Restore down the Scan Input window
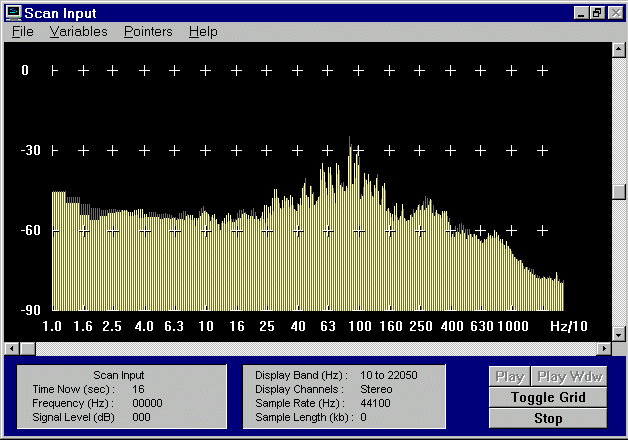The image size is (628, 440). click(x=597, y=12)
